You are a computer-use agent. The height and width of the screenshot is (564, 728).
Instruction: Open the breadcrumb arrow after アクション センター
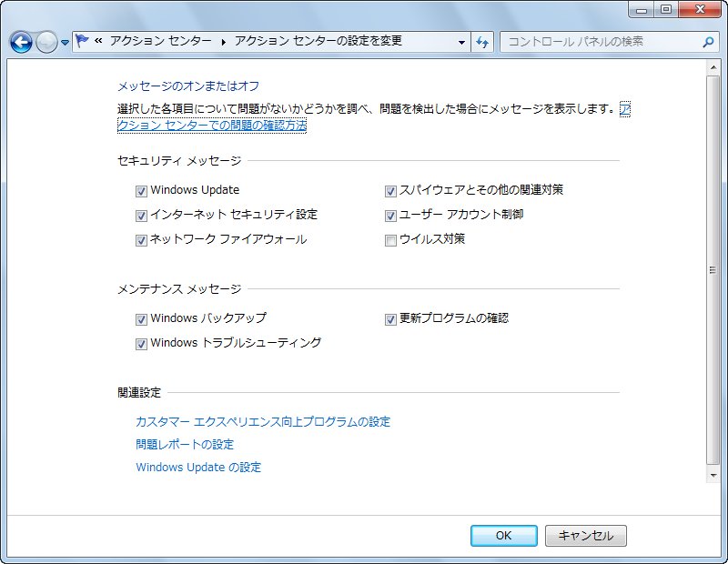pos(223,42)
